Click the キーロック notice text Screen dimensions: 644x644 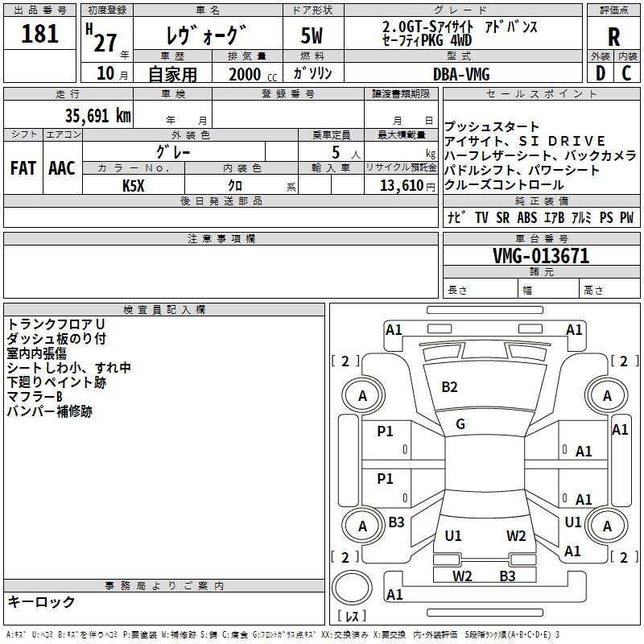41,601
